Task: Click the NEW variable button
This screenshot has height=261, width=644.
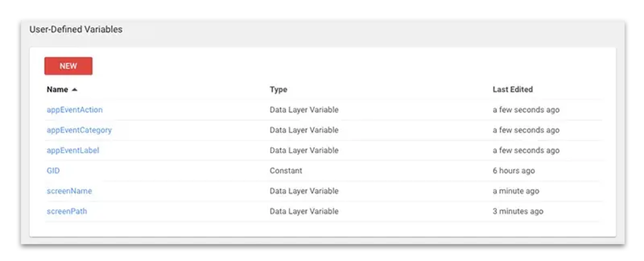Action: (68, 66)
